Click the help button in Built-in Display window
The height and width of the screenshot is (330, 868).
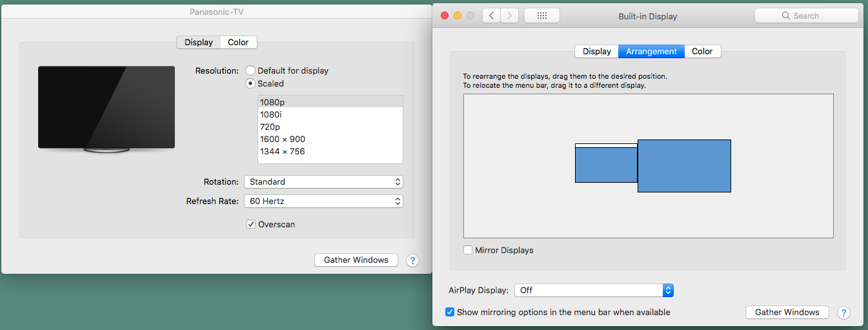843,313
